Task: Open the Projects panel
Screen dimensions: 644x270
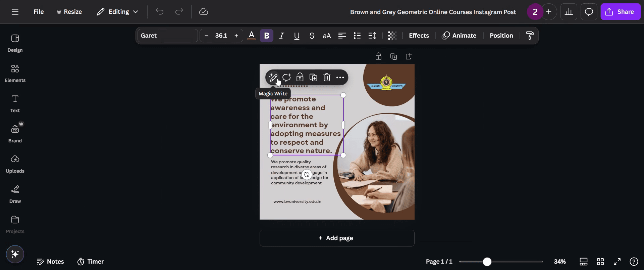Action: click(15, 225)
